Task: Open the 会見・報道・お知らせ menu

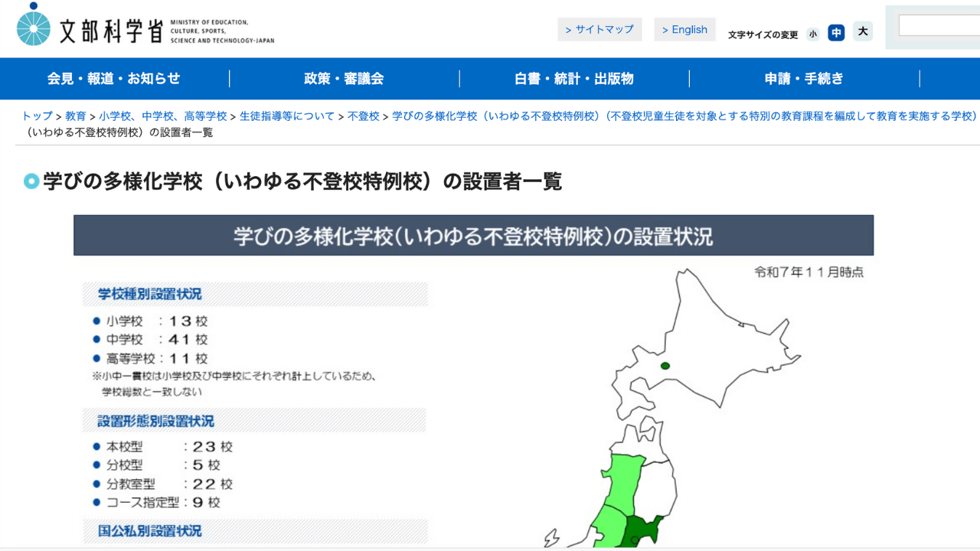Action: [x=114, y=79]
